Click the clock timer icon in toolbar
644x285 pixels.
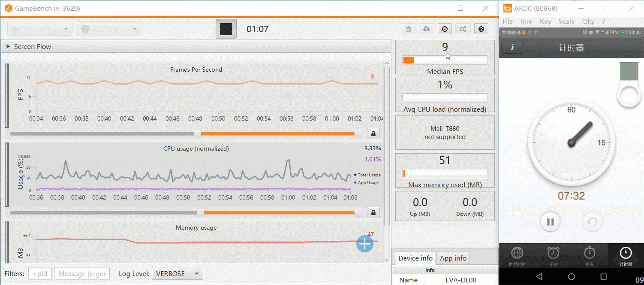pos(445,29)
